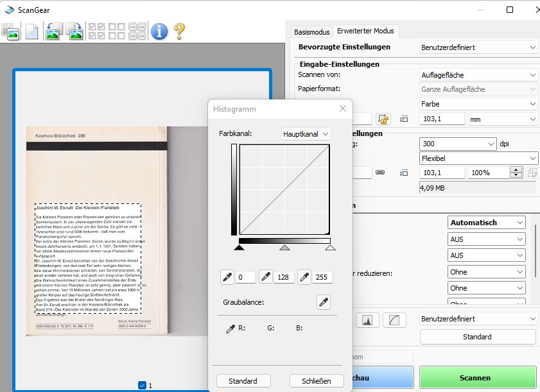Open the tone curve button
Viewport: 540px width, 392px height.
click(x=394, y=320)
